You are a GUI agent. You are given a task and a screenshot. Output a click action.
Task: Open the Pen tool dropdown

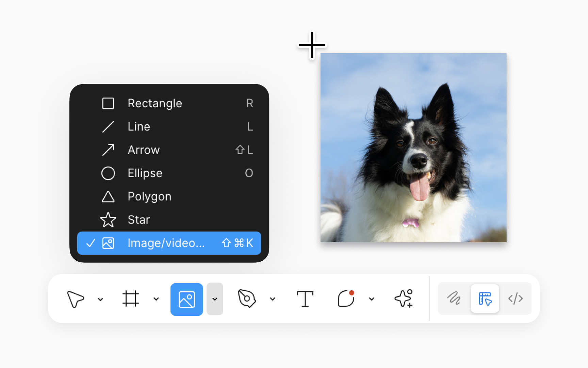coord(273,299)
